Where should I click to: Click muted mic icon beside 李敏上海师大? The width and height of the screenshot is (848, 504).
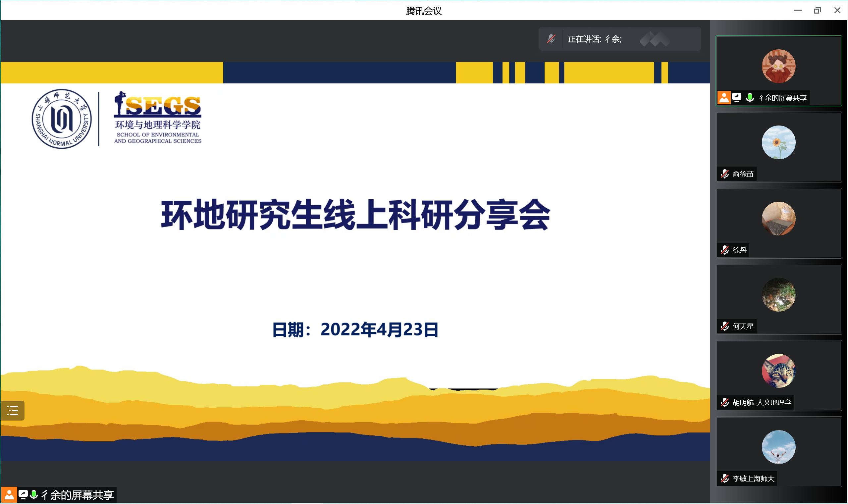[725, 479]
